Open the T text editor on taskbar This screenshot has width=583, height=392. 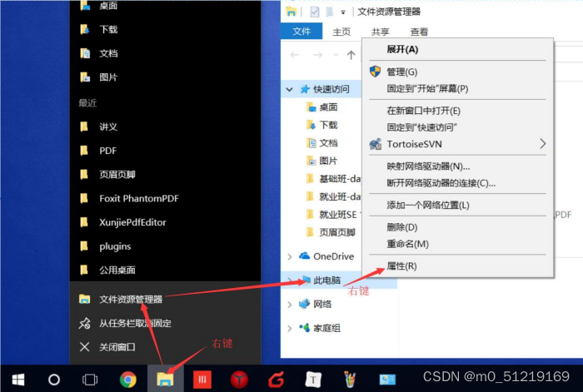pos(313,380)
